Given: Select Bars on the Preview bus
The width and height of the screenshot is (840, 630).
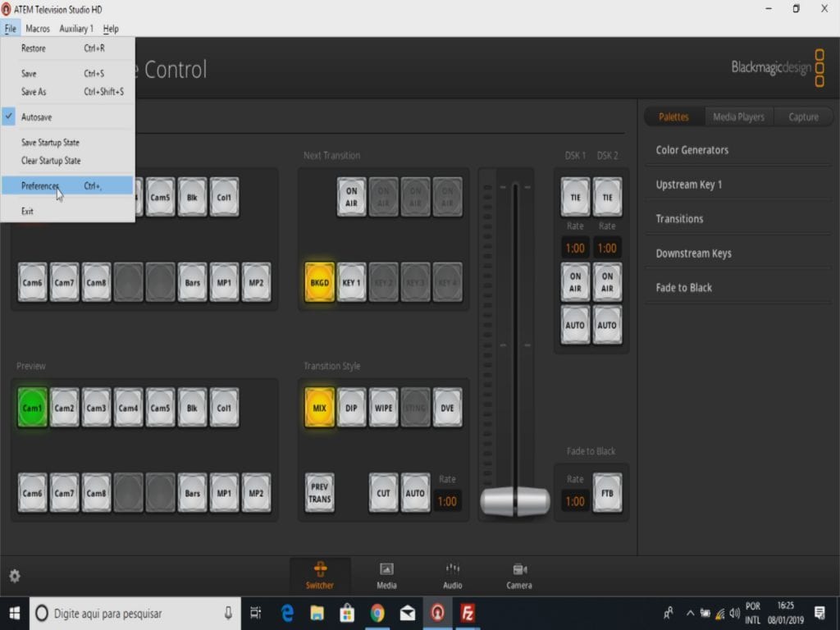Looking at the screenshot, I should coord(192,493).
